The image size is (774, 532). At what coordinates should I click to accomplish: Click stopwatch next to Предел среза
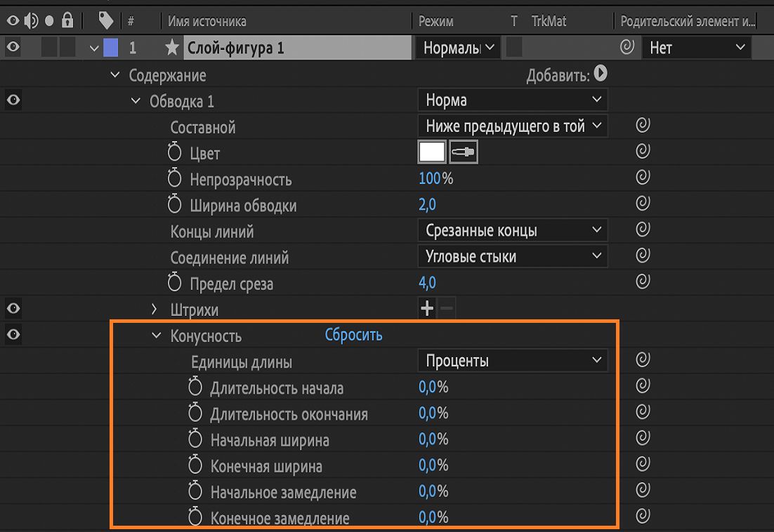tap(175, 284)
